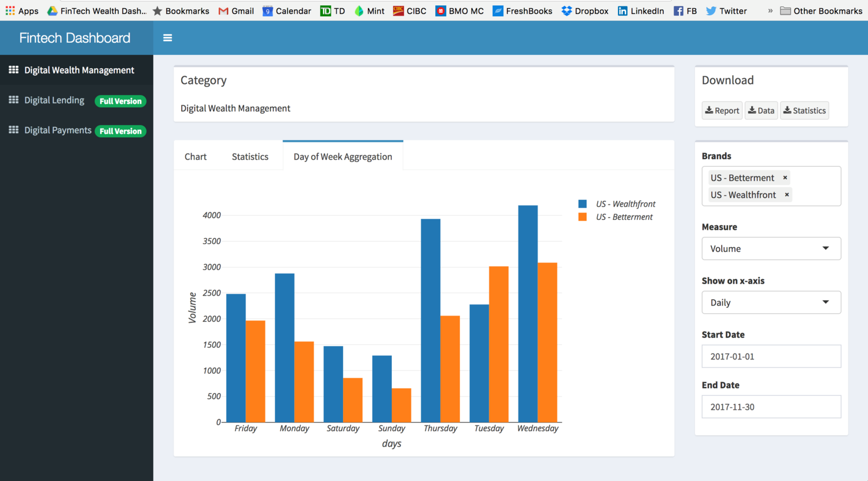
Task: Click the 4000 y-axis tick label
Action: click(x=212, y=215)
